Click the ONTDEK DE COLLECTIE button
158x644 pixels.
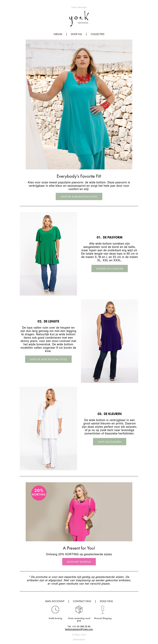110,269
